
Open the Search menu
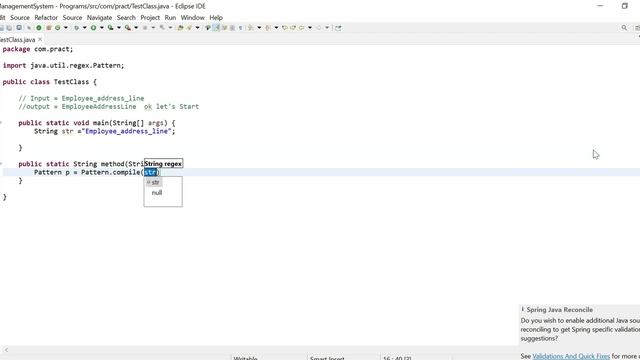coord(126,18)
